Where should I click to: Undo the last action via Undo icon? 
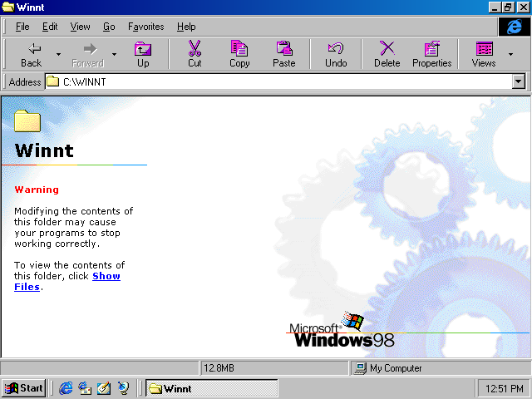(x=336, y=54)
